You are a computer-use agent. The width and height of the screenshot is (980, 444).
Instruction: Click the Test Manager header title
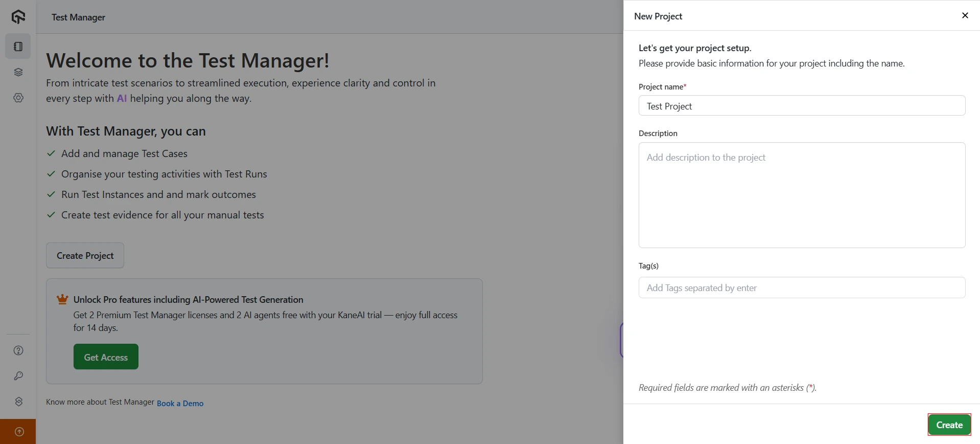pos(78,17)
